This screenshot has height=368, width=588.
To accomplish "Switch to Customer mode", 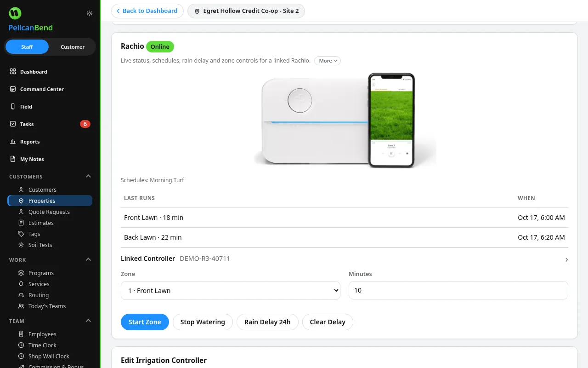I will 73,47.
